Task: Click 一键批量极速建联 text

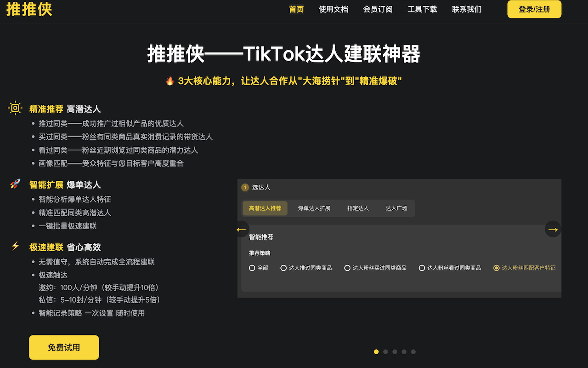Action: (68, 226)
